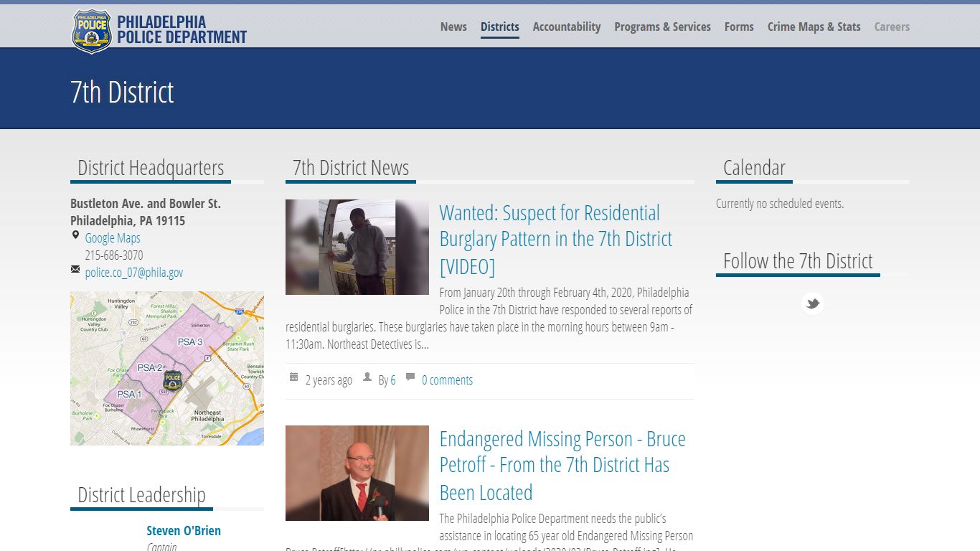Screen dimensions: 980x551
Task: Open the Bruce Petroff photo thumbnail
Action: pos(357,473)
